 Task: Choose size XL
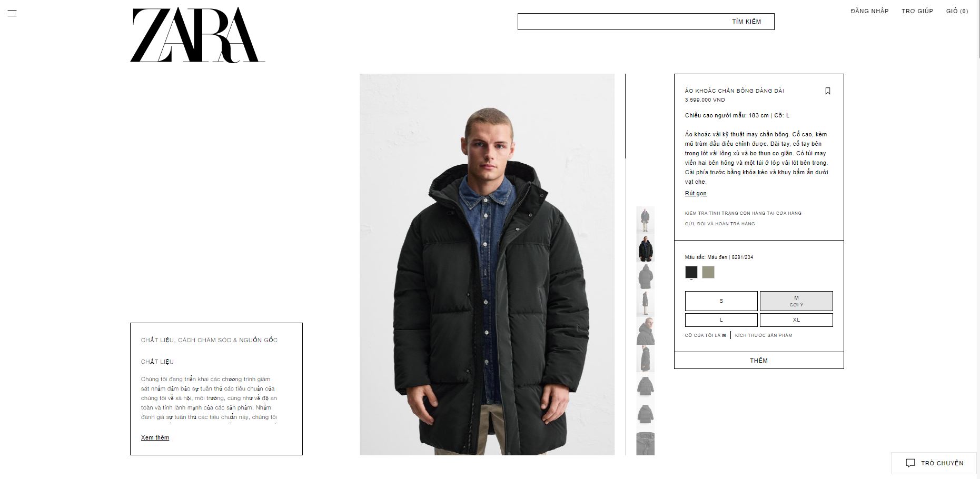tap(796, 320)
